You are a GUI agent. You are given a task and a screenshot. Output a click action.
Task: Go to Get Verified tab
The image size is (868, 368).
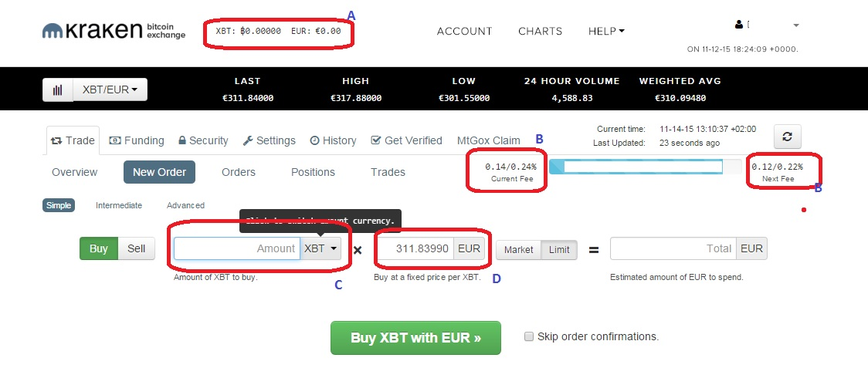[x=406, y=140]
